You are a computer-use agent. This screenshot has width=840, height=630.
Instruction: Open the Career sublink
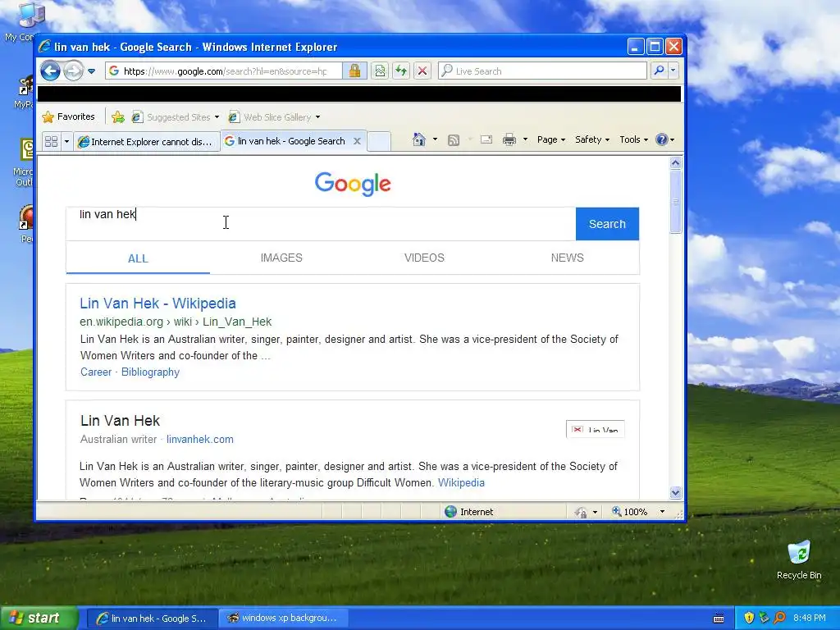96,372
